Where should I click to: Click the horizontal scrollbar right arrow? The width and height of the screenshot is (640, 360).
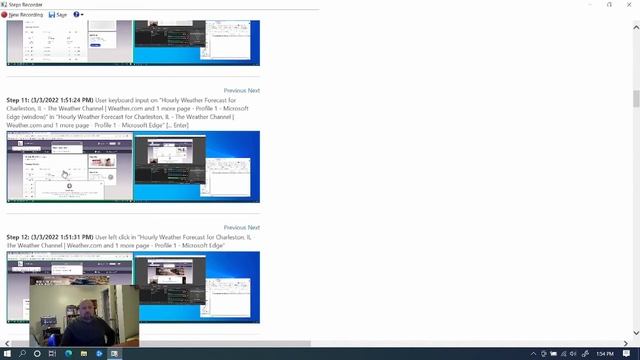[626, 343]
